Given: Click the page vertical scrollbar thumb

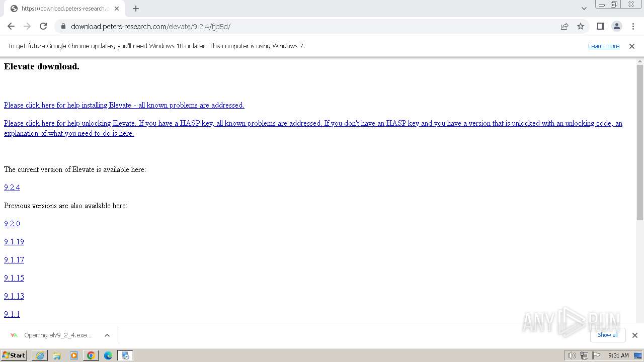Looking at the screenshot, I should pyautogui.click(x=640, y=142).
